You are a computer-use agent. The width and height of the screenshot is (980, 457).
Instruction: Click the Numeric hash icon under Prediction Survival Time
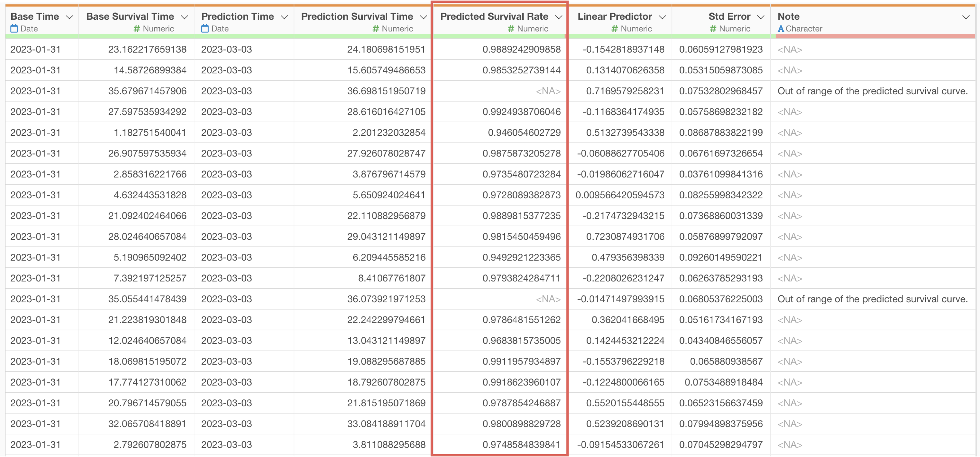(x=376, y=28)
